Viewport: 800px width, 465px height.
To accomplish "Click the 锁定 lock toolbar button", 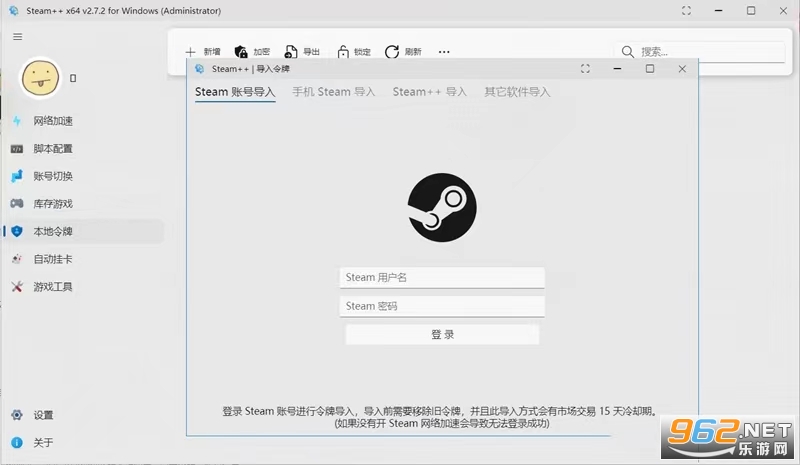I will [353, 52].
